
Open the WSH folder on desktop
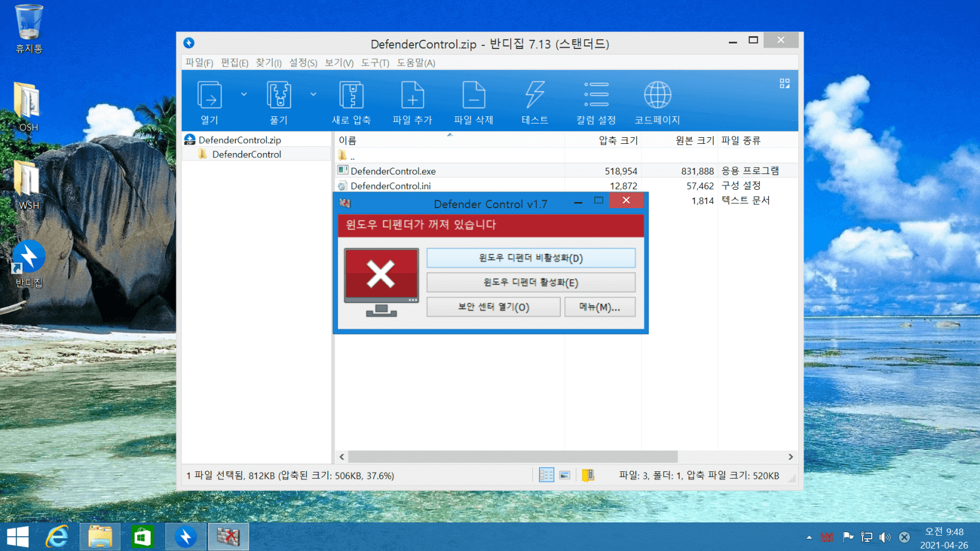click(x=28, y=186)
